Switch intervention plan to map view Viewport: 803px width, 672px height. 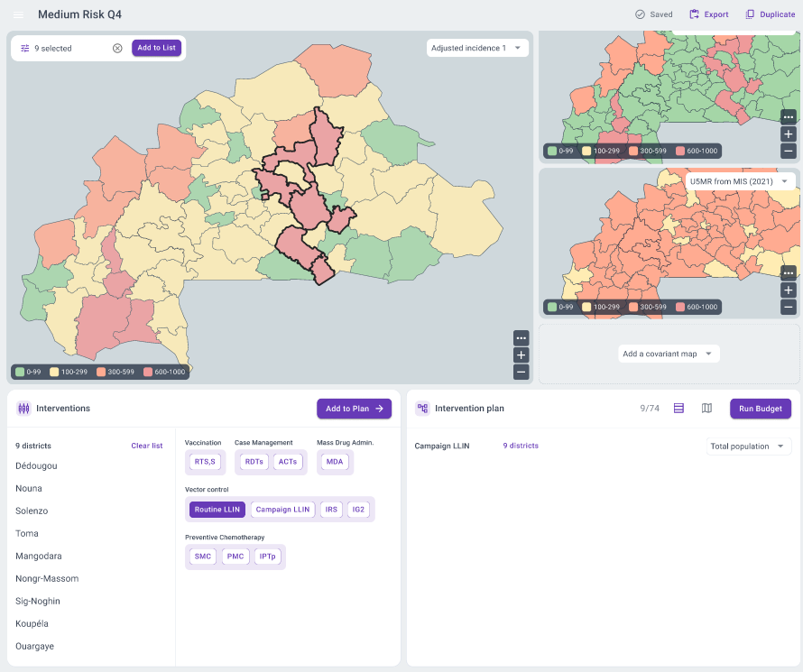pos(706,409)
